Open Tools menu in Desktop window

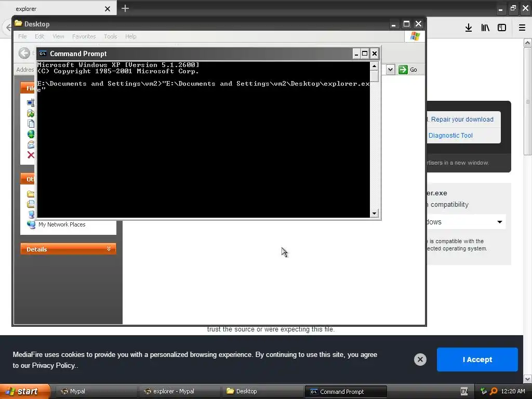tap(110, 36)
